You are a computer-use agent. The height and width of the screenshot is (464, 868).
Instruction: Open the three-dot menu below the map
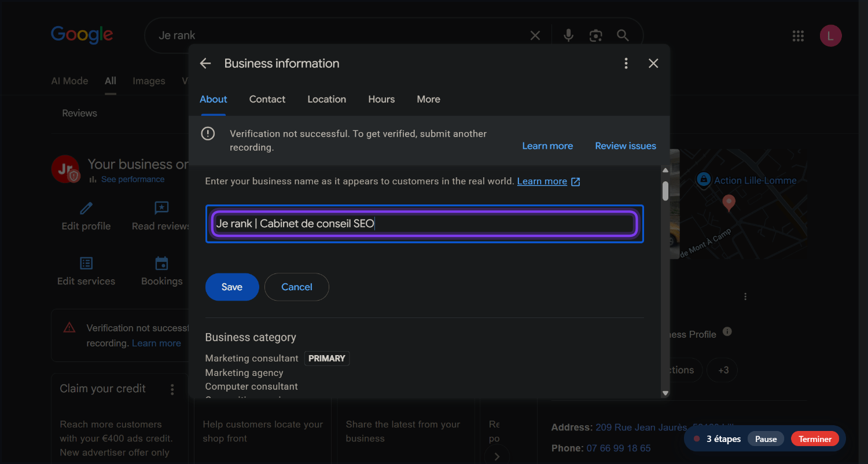pyautogui.click(x=745, y=297)
